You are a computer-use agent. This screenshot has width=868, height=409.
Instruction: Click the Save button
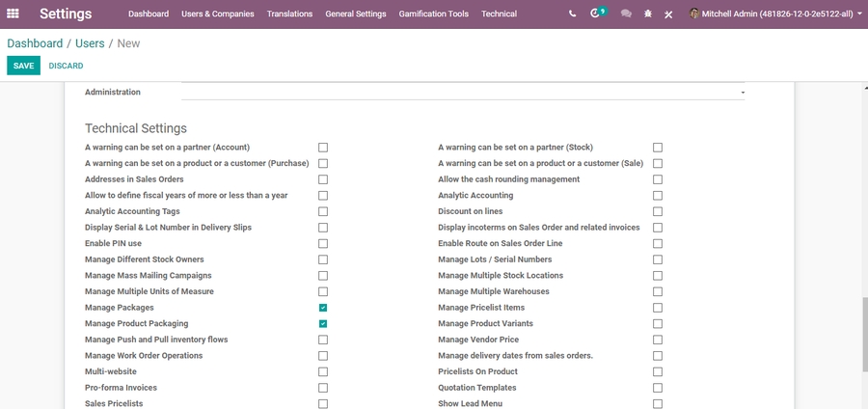tap(23, 66)
